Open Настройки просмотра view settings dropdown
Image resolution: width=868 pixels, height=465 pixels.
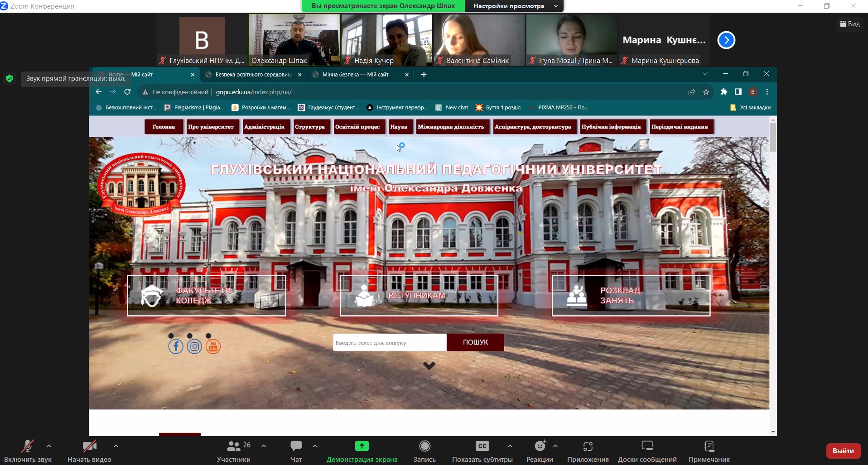point(514,6)
